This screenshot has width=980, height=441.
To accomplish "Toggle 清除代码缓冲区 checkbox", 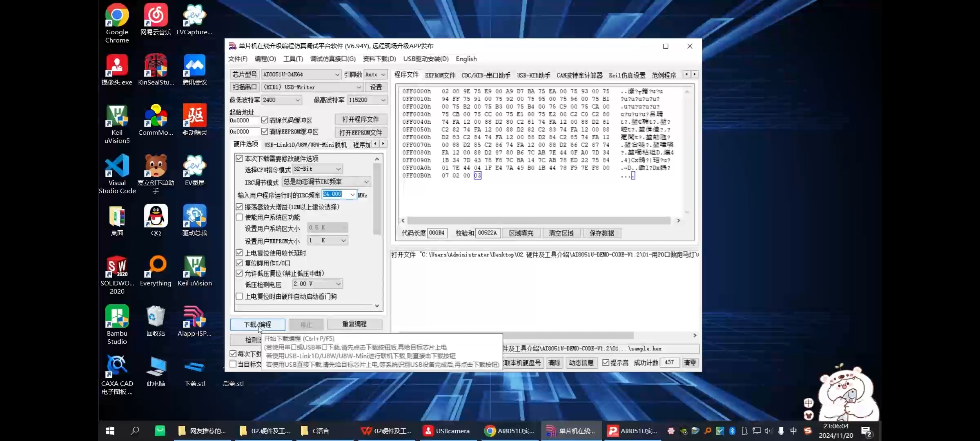I will click(x=265, y=120).
